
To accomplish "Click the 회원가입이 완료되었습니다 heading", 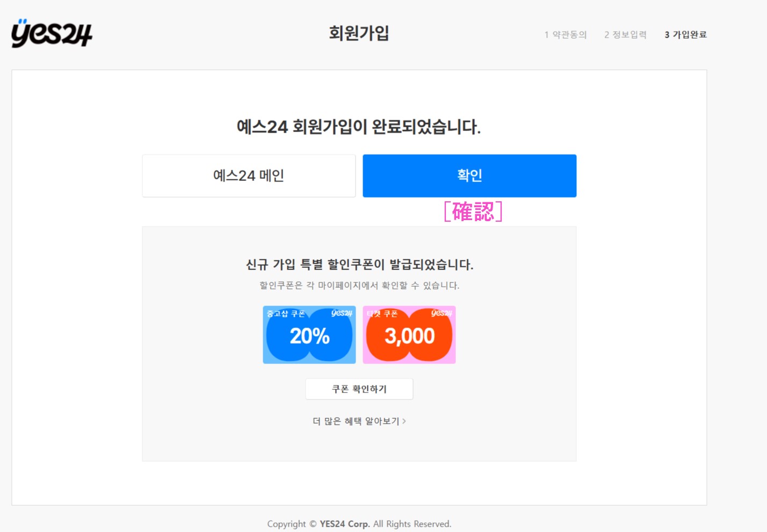I will click(x=359, y=127).
